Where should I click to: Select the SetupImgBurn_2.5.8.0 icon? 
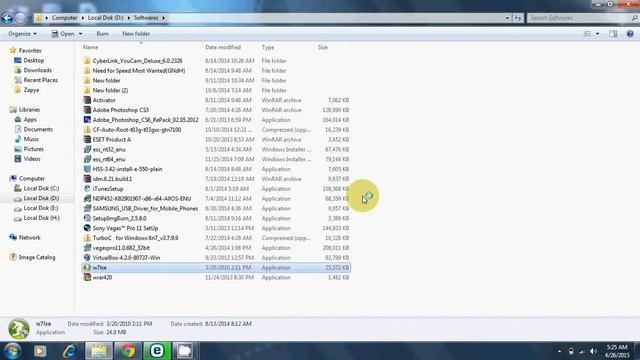pyautogui.click(x=87, y=218)
